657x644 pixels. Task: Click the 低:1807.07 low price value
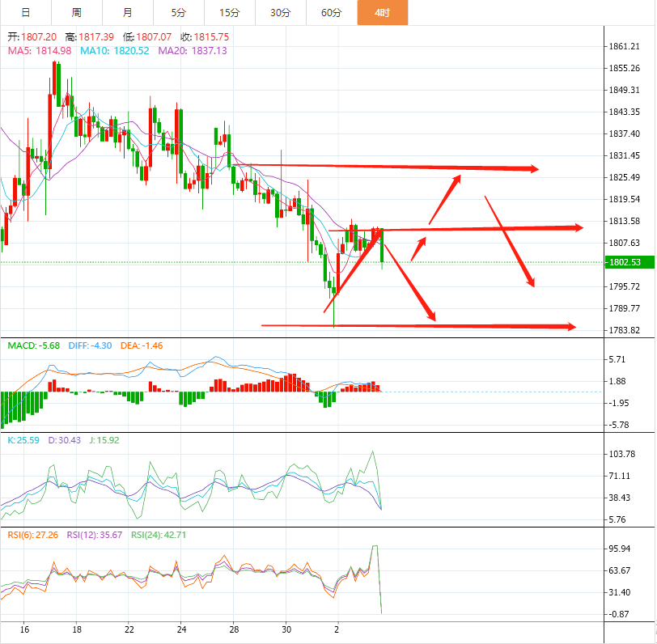click(x=147, y=37)
